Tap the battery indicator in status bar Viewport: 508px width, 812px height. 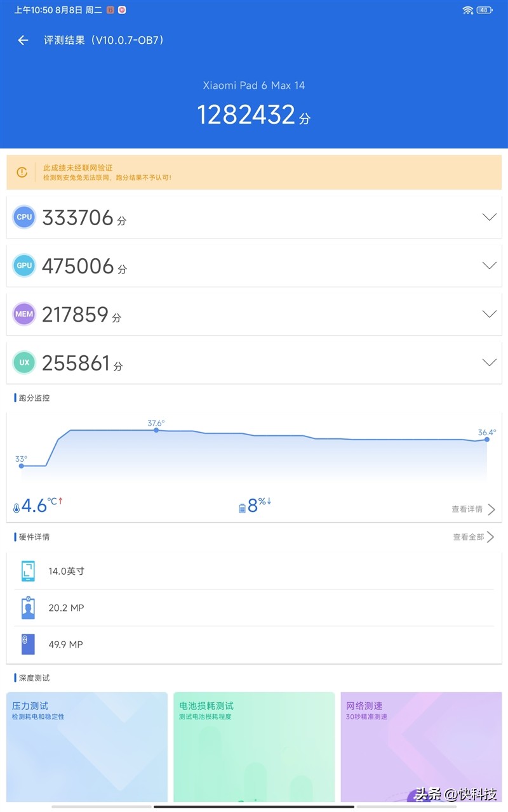tap(485, 10)
